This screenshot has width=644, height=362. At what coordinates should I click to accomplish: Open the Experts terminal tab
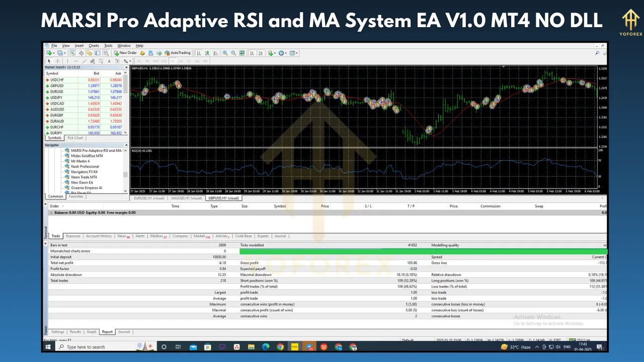263,236
